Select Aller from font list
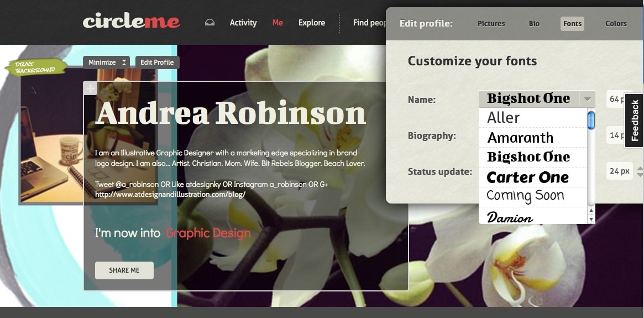The height and width of the screenshot is (318, 644). [x=503, y=118]
